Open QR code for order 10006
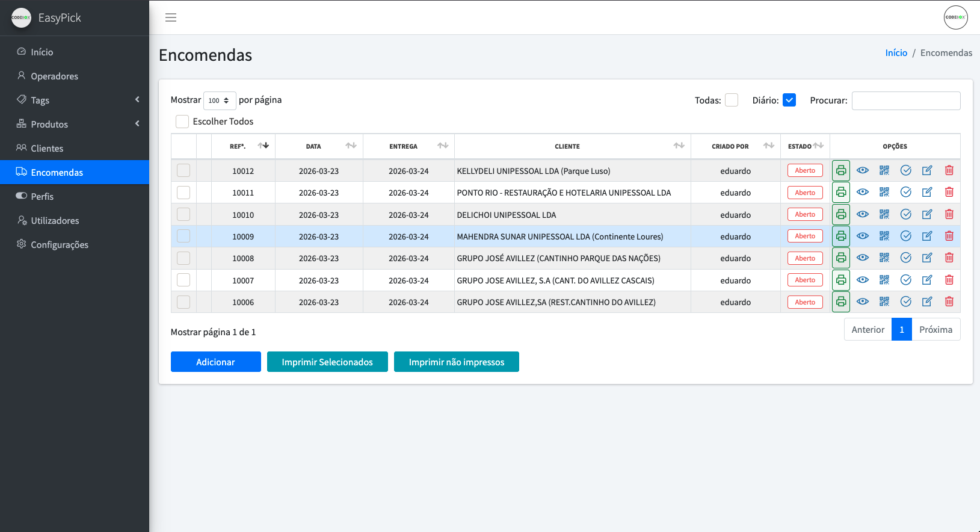The width and height of the screenshot is (980, 532). tap(884, 302)
